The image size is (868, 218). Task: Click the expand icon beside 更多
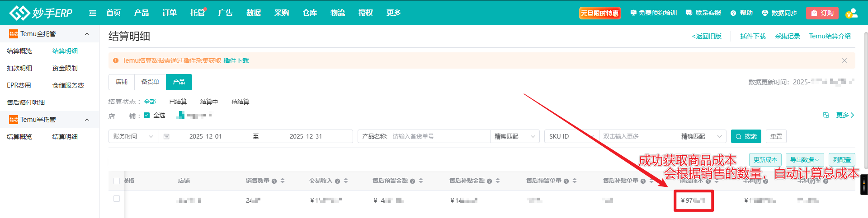coord(826,115)
